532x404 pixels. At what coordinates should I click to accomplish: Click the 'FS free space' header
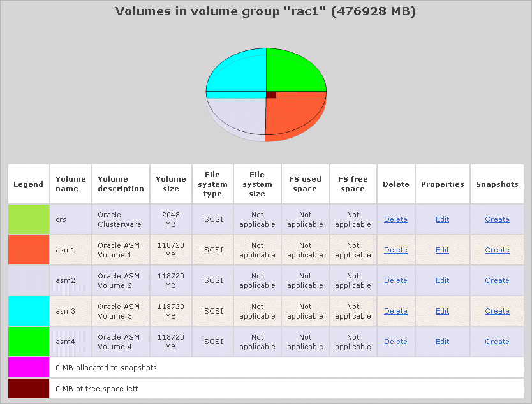coord(353,184)
